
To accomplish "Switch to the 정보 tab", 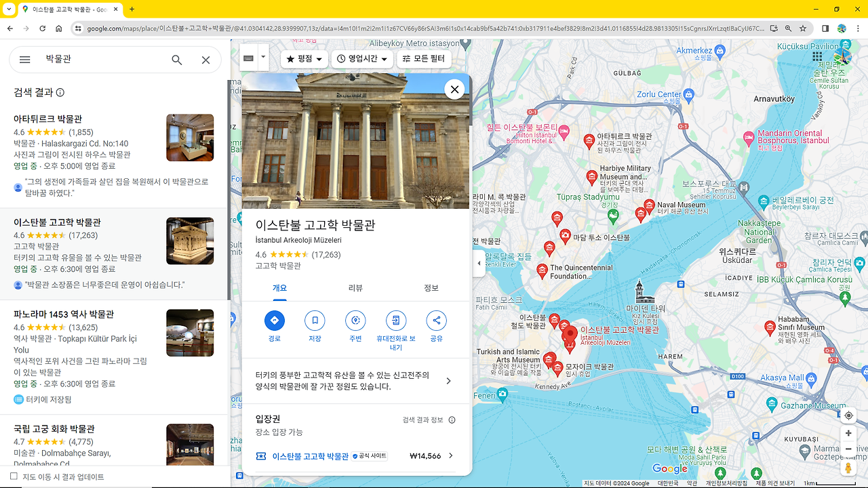I will 431,288.
